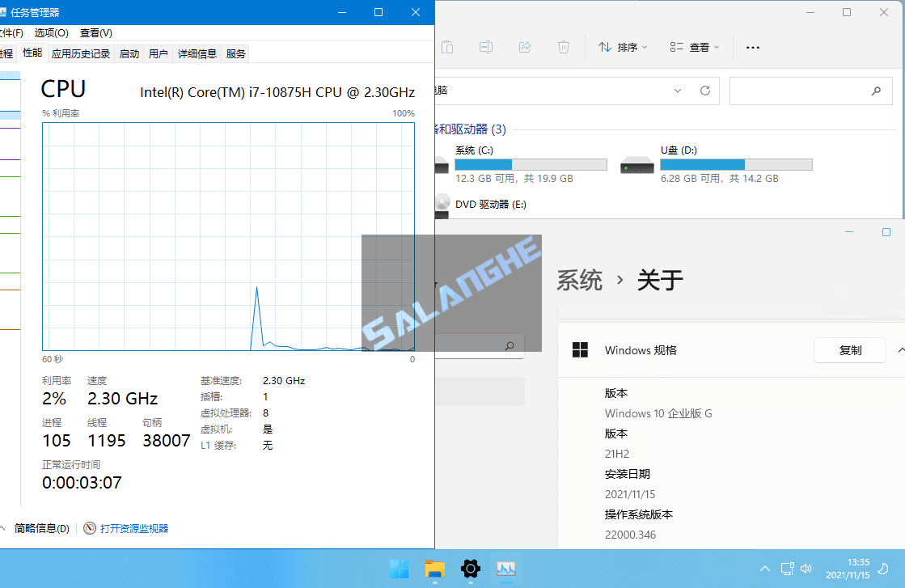The height and width of the screenshot is (588, 905).
Task: Switch to the 应用历史记录 tab
Action: [x=81, y=53]
